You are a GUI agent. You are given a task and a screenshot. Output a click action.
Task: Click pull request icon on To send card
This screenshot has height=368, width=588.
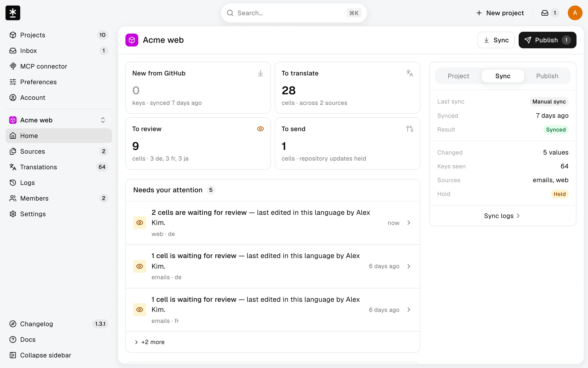pos(410,129)
